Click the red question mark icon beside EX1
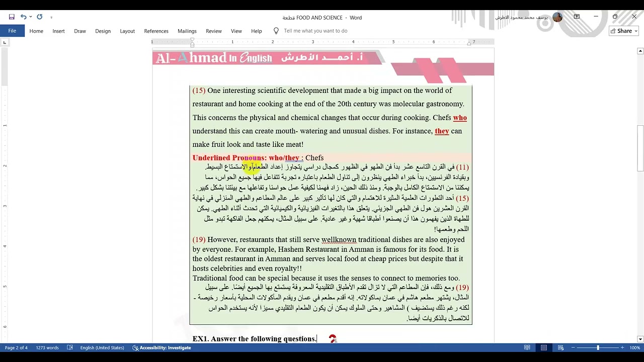The height and width of the screenshot is (362, 644). coord(333,339)
